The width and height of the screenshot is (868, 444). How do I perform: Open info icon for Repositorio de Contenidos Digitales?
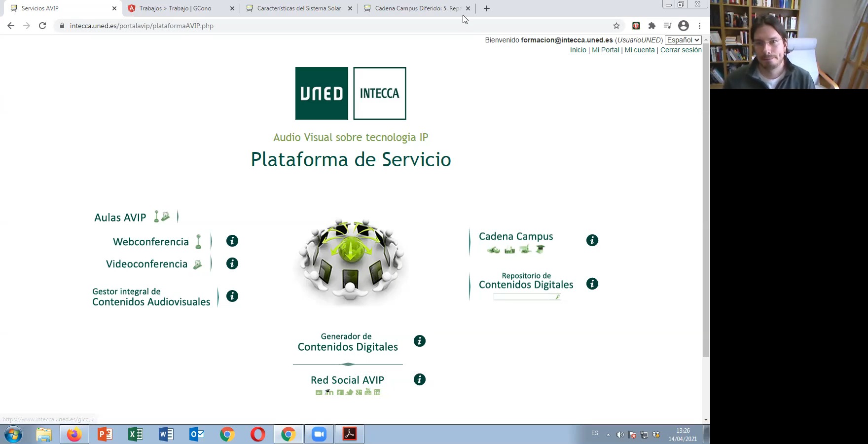click(x=592, y=284)
